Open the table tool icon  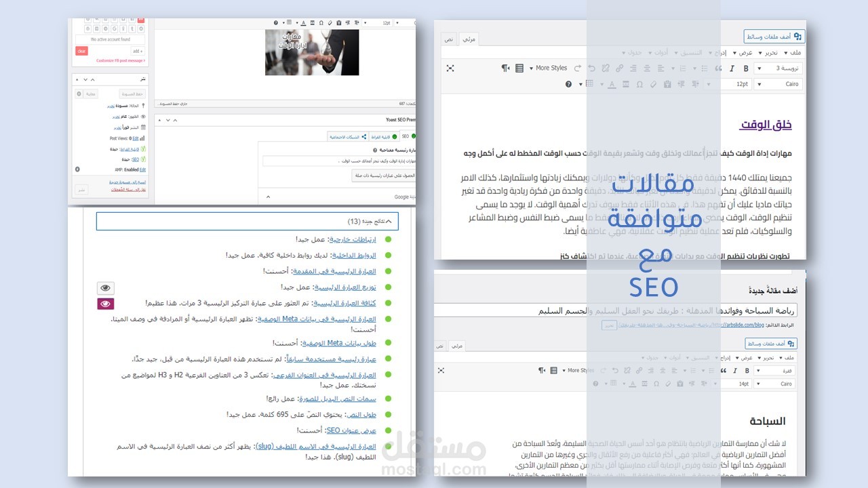coord(591,83)
